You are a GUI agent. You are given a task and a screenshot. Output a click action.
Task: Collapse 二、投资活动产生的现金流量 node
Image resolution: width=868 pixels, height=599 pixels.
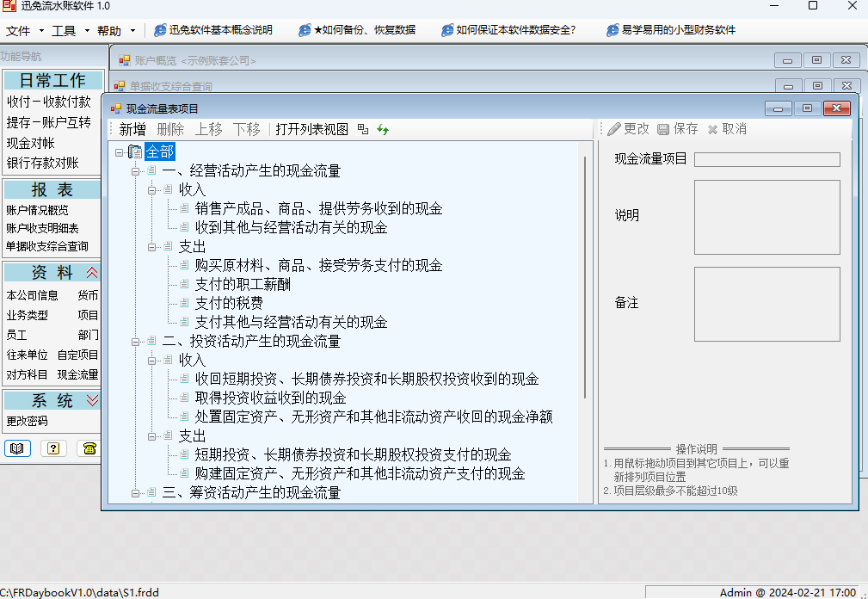(136, 342)
